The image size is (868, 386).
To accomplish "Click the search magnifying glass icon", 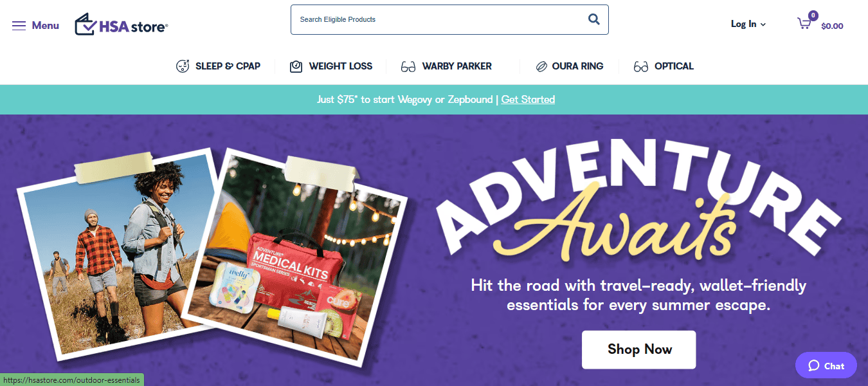I will pos(593,19).
